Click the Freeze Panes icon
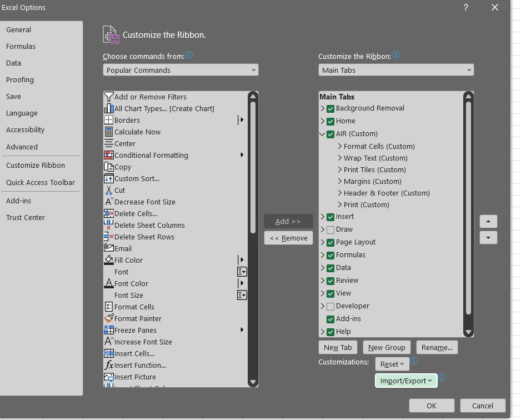The height and width of the screenshot is (420, 521). (109, 329)
